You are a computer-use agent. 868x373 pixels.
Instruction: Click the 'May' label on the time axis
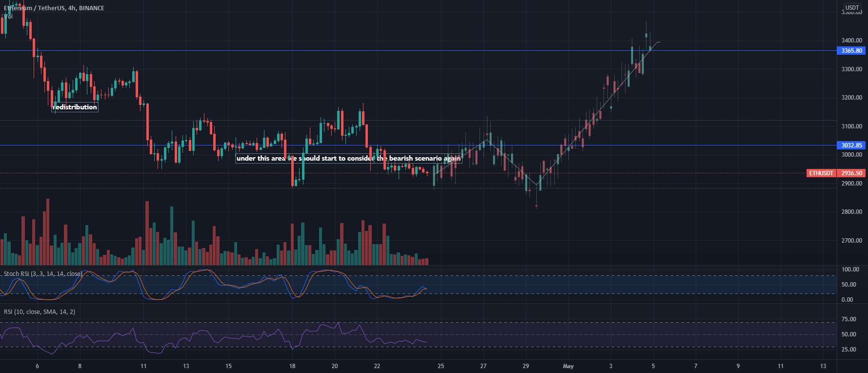[x=568, y=366]
